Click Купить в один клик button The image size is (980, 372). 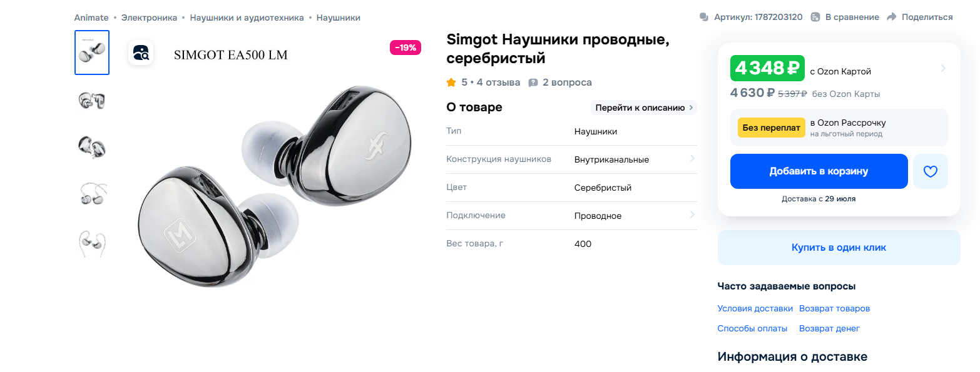click(839, 248)
